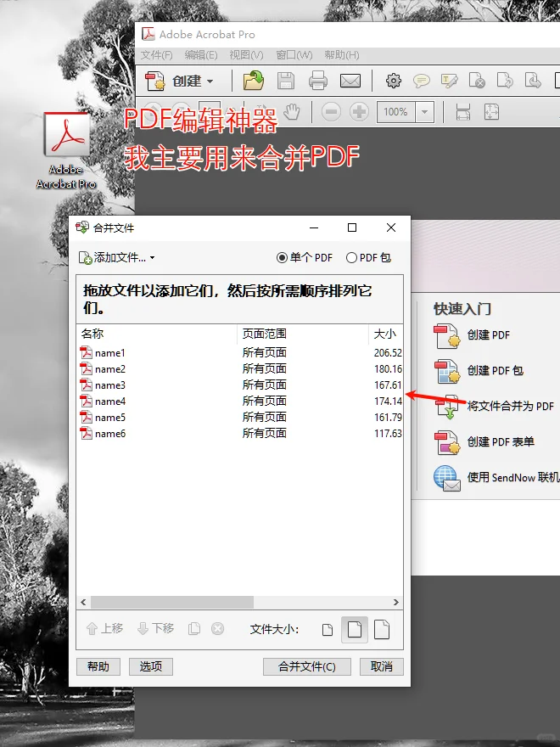Select the name4 file row
This screenshot has width=560, height=747.
(x=239, y=402)
